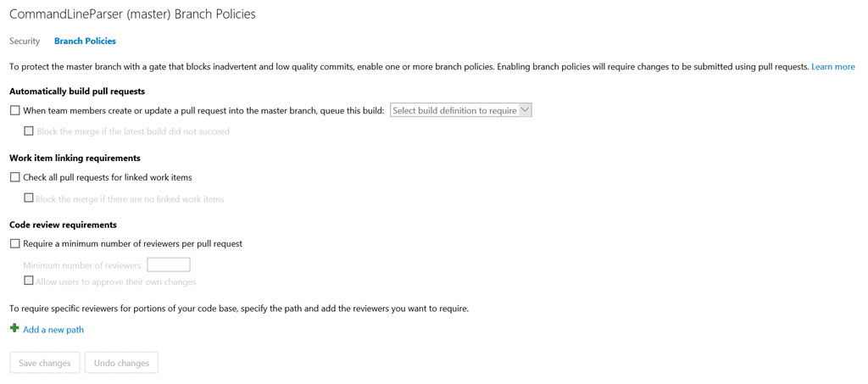Image resolution: width=868 pixels, height=384 pixels.
Task: Tick Block the merge if no linked work items
Action: 28,198
